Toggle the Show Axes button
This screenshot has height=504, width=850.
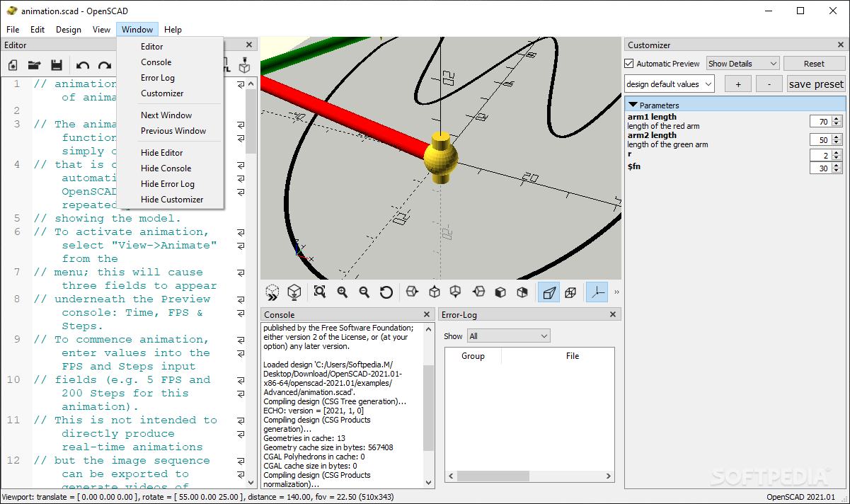tap(597, 292)
